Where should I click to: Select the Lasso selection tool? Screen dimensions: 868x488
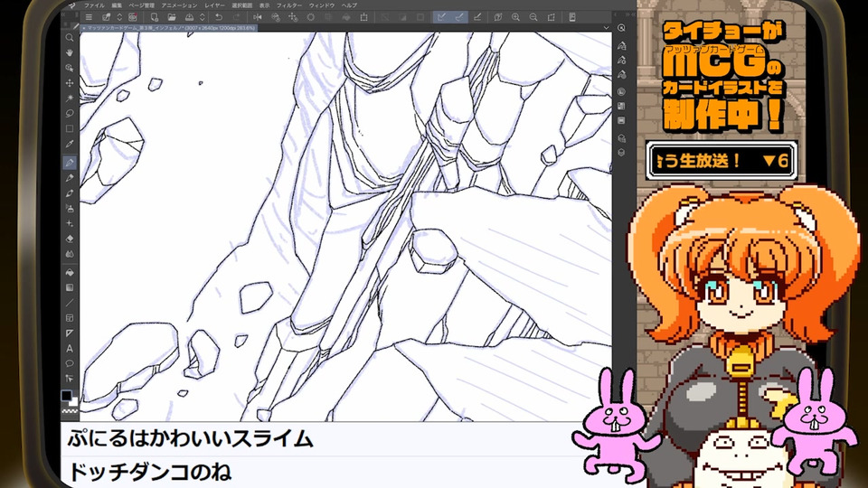click(70, 114)
